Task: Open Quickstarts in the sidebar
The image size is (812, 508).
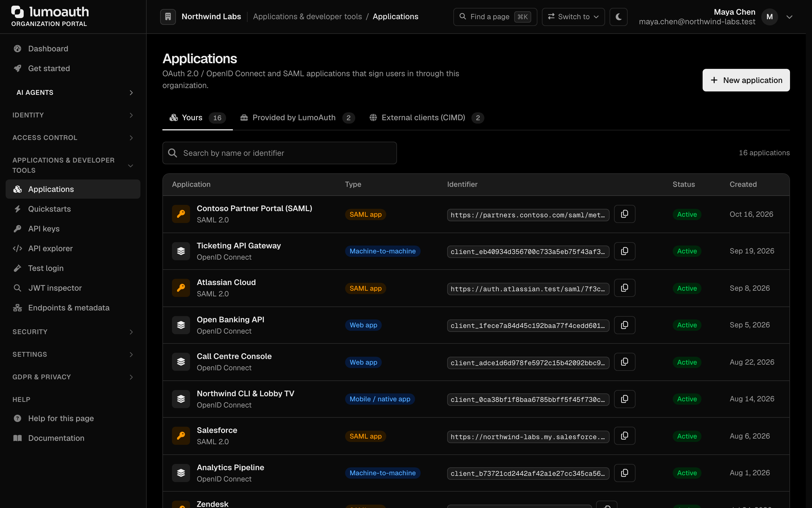Action: point(73,209)
